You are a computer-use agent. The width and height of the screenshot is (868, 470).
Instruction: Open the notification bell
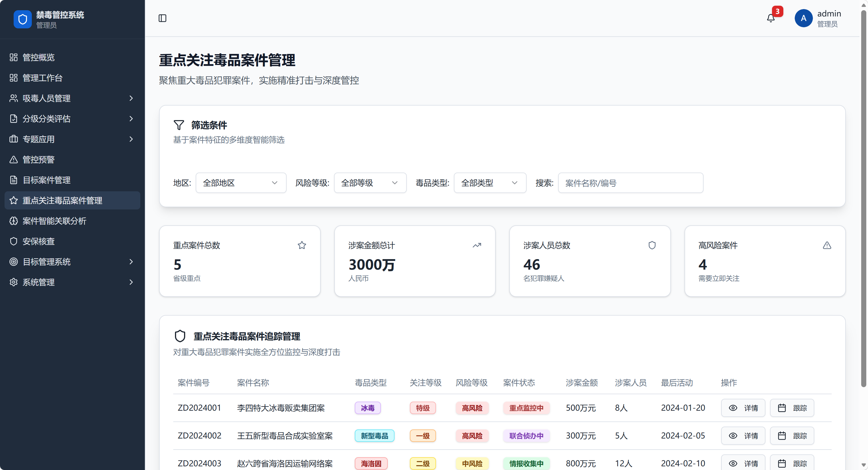click(771, 18)
